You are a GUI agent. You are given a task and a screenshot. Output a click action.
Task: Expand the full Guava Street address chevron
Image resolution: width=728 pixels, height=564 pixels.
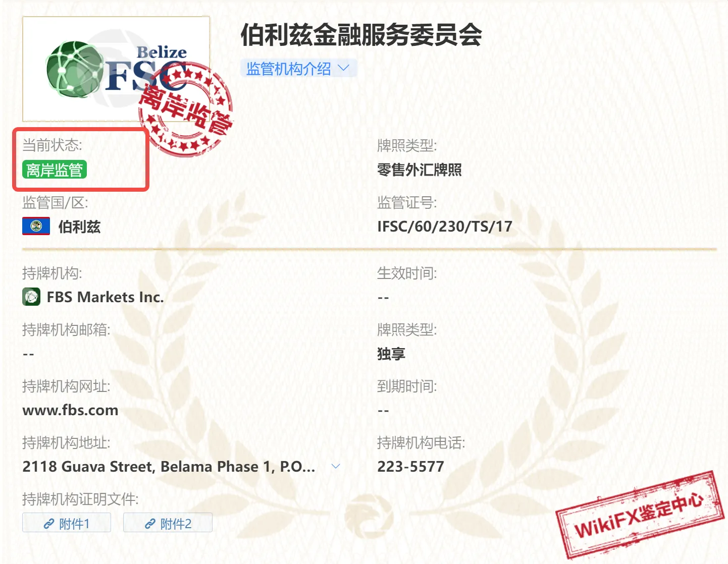coord(336,466)
